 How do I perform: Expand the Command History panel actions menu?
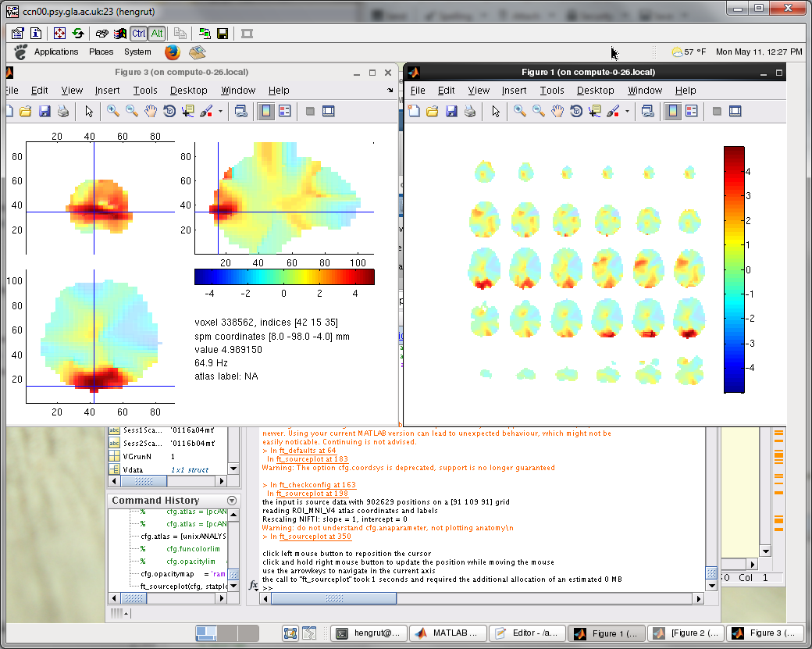232,501
